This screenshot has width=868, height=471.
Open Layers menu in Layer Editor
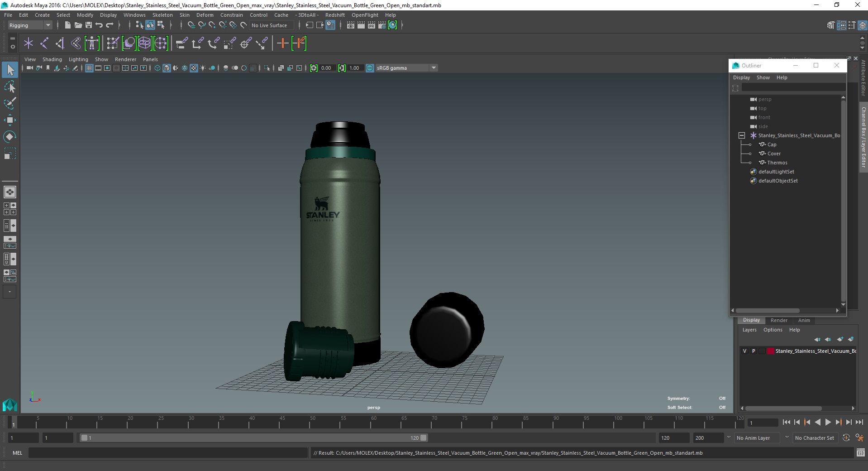point(749,330)
